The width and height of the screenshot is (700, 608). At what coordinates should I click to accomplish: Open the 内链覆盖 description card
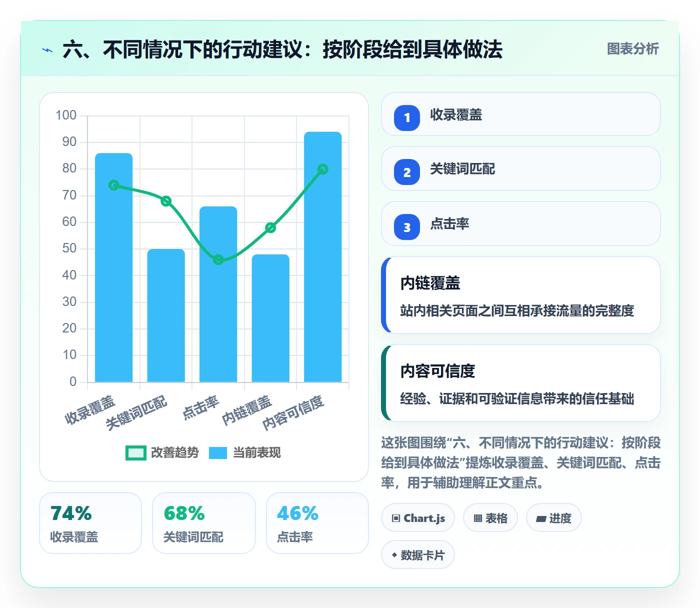pyautogui.click(x=521, y=295)
